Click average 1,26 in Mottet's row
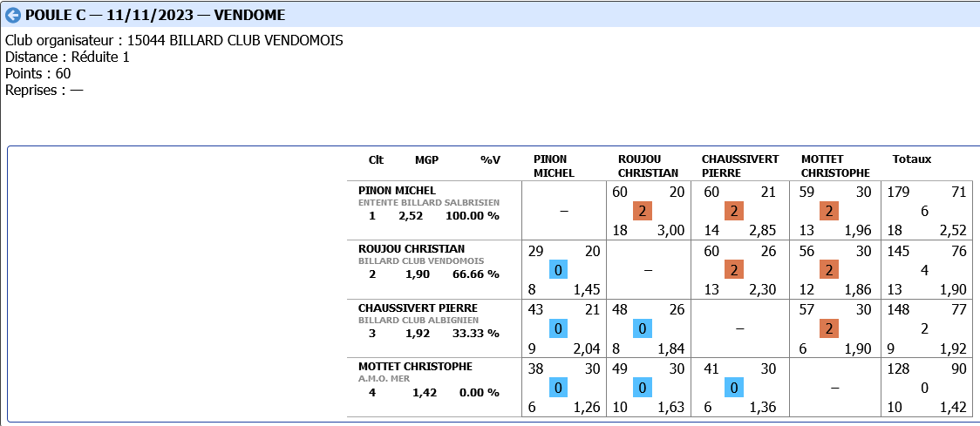The image size is (980, 426). tap(587, 408)
